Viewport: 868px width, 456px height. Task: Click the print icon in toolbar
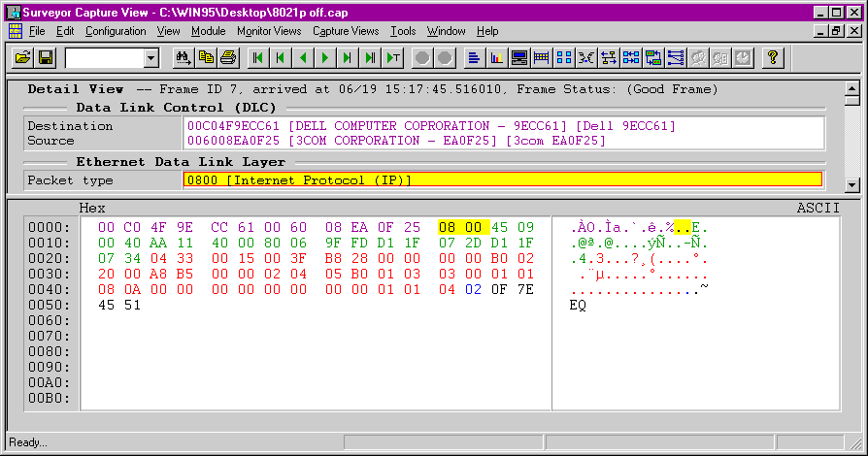coord(227,58)
